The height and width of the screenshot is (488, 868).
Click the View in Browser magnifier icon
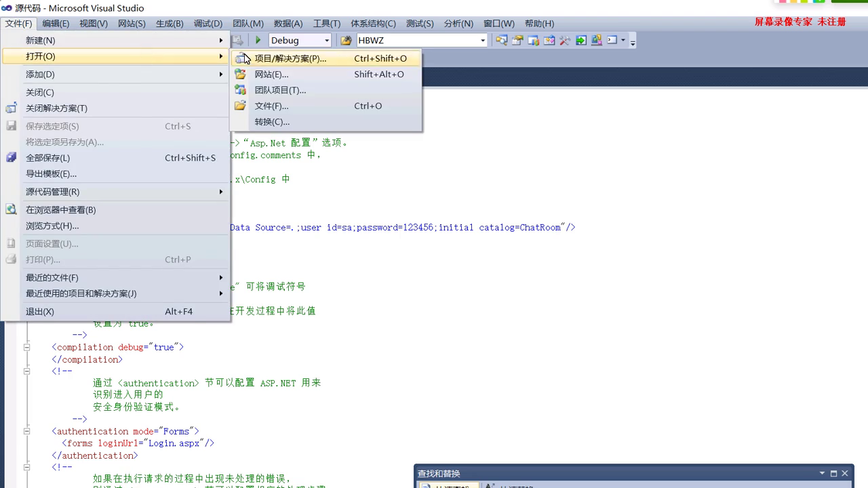[11, 210]
